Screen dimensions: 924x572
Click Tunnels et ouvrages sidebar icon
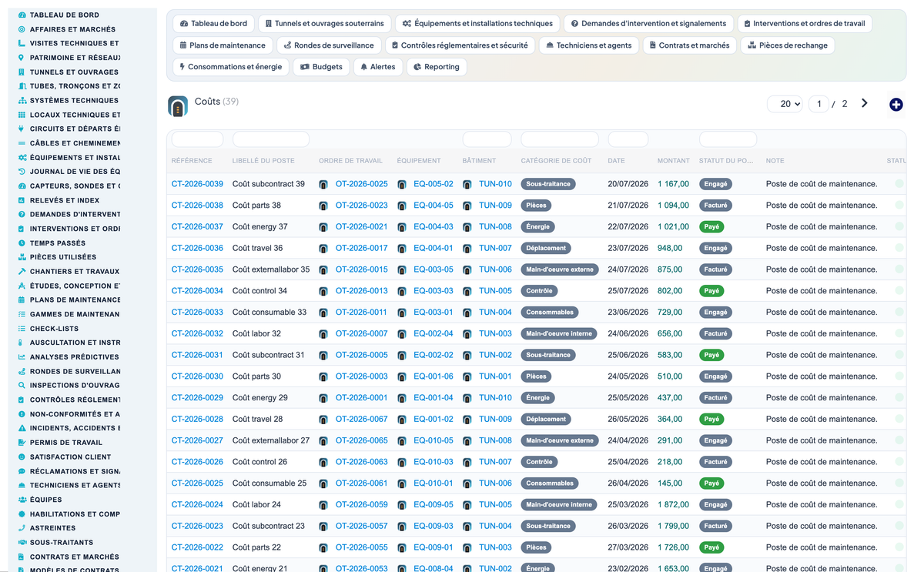[x=22, y=72]
